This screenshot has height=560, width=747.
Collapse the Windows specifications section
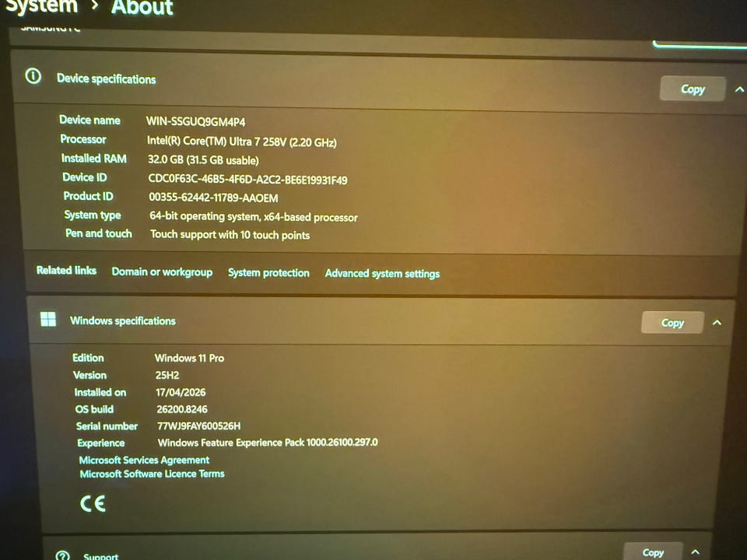(717, 323)
